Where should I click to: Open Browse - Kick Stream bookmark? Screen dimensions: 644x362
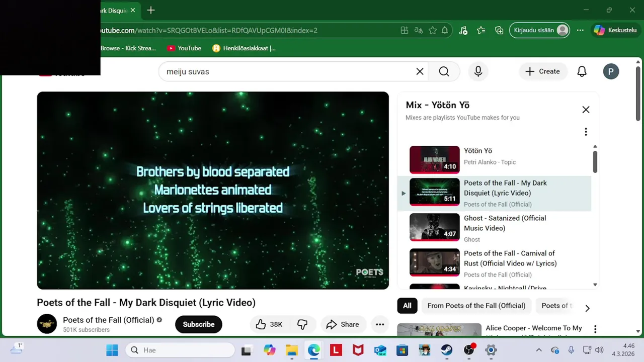coord(128,48)
